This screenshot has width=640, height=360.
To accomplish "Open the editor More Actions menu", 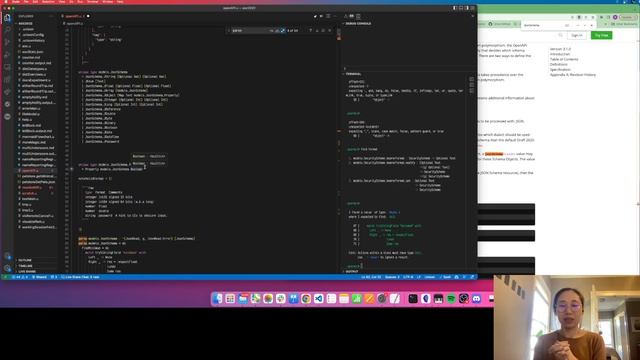I will click(335, 16).
